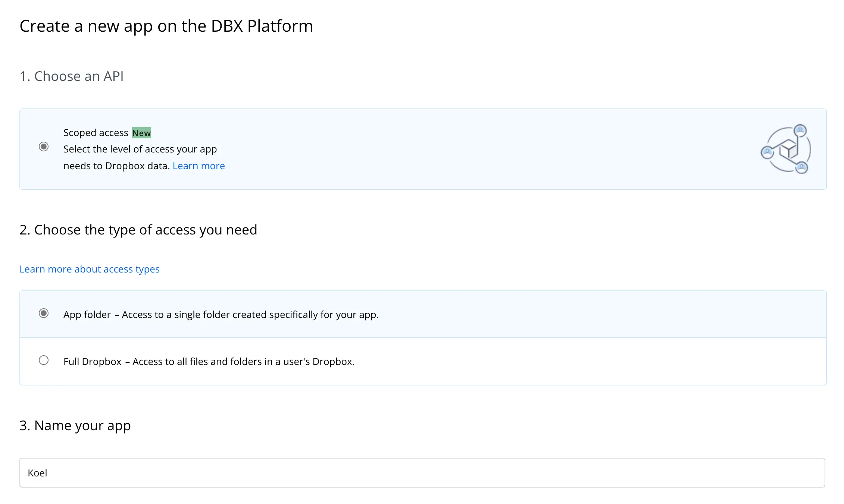Click the Choose an API heading
This screenshot has height=504, width=844.
coord(72,76)
